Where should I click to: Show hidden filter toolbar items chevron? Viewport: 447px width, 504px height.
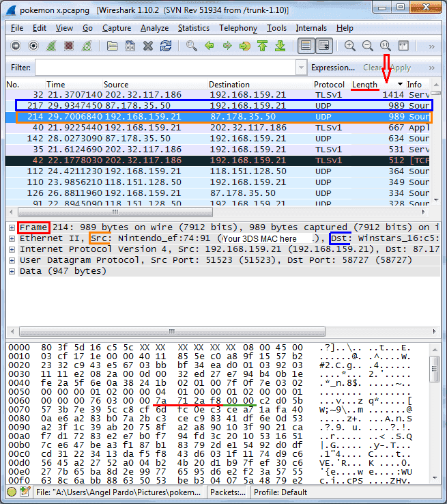tap(432, 68)
